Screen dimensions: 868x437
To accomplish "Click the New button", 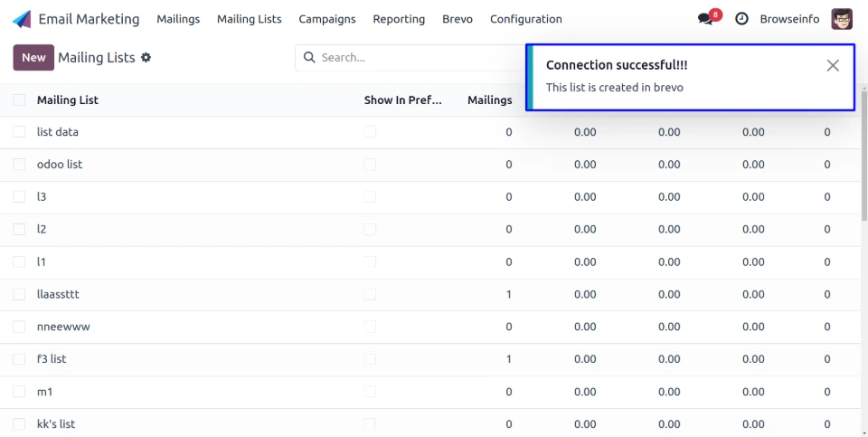I will (33, 58).
